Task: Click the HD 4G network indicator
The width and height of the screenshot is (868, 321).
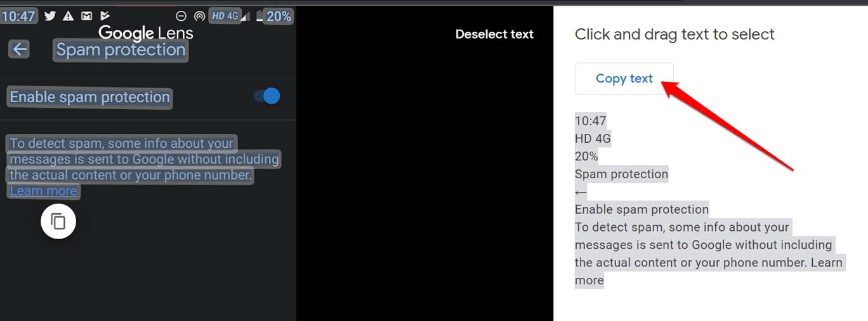Action: coord(225,16)
